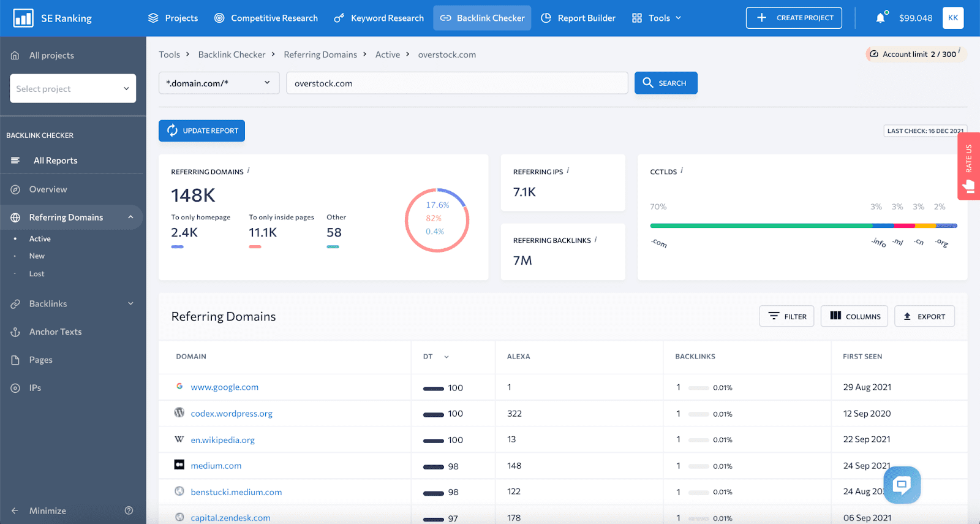Open the notifications bell
The width and height of the screenshot is (980, 524).
pyautogui.click(x=880, y=18)
